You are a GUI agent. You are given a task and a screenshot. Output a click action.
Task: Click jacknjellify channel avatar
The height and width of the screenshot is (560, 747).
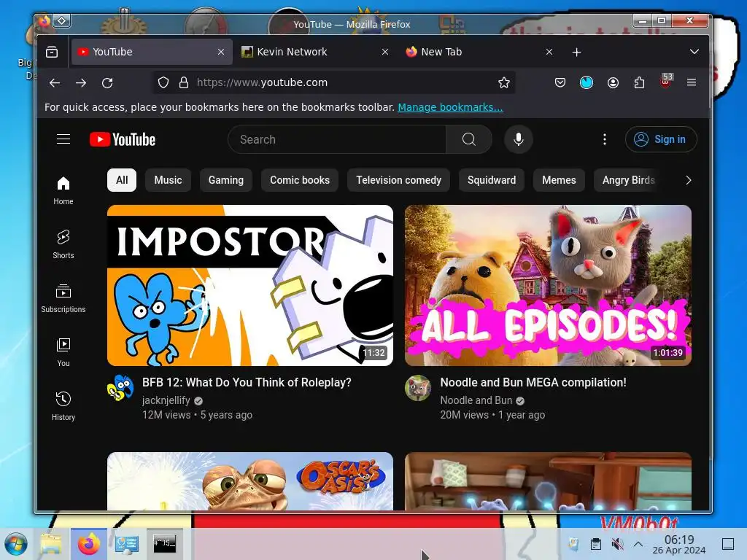120,388
